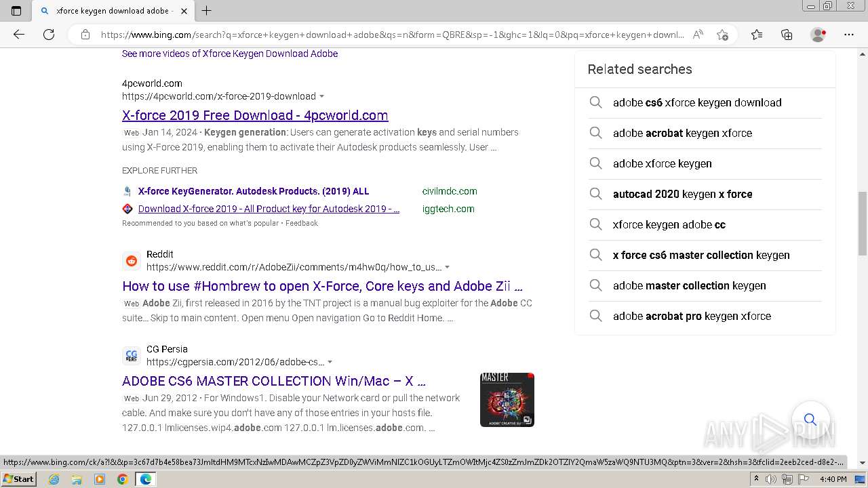
Task: Expand 4pcworld.com URL dropdown arrow
Action: click(x=321, y=96)
